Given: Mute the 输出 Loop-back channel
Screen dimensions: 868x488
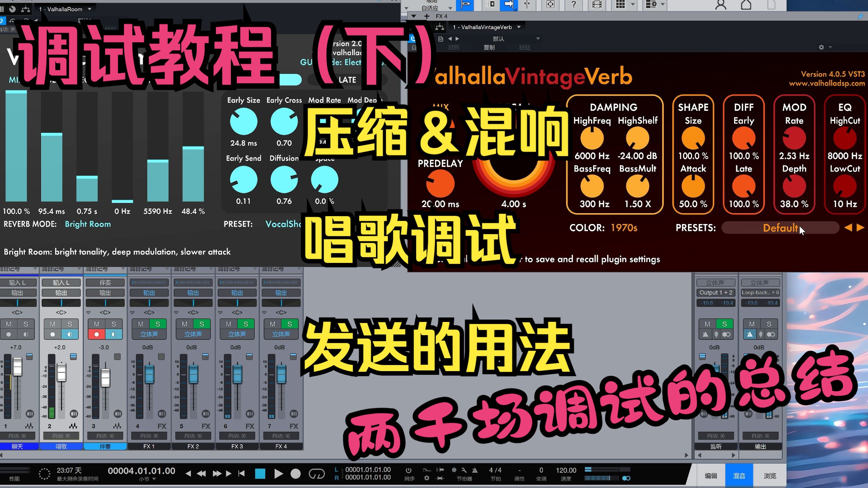Looking at the screenshot, I should click(752, 324).
